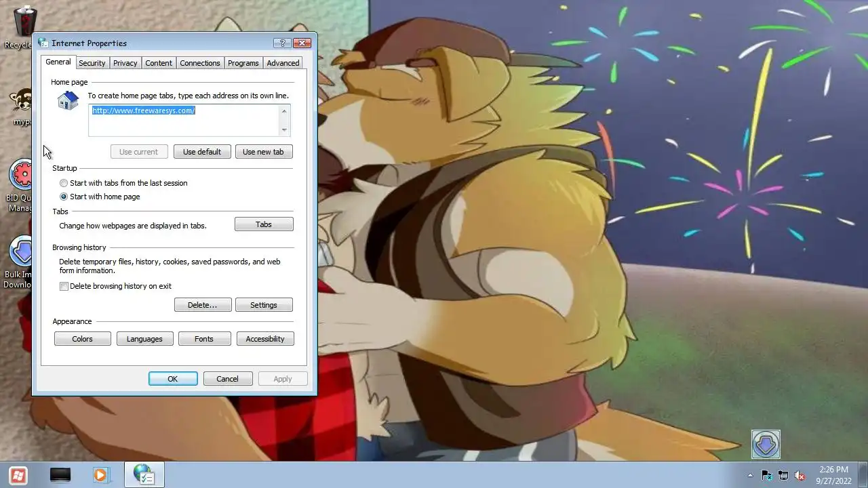Open the media player taskbar icon

(x=100, y=475)
